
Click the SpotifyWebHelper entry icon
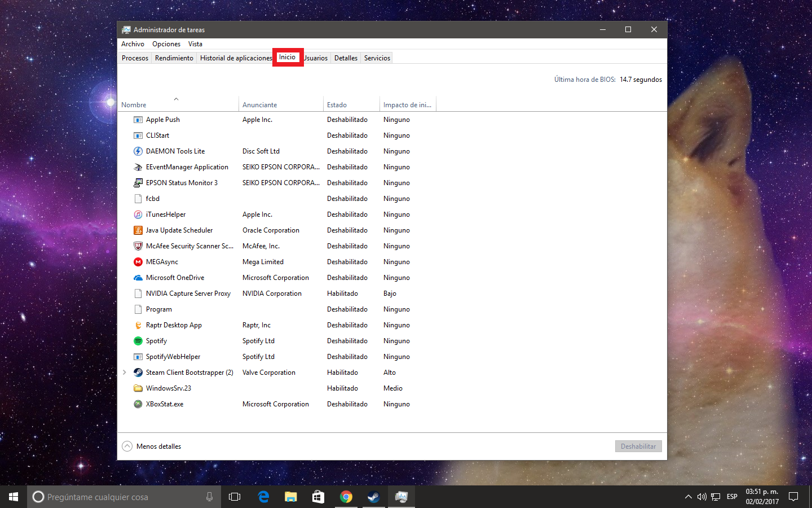click(138, 357)
